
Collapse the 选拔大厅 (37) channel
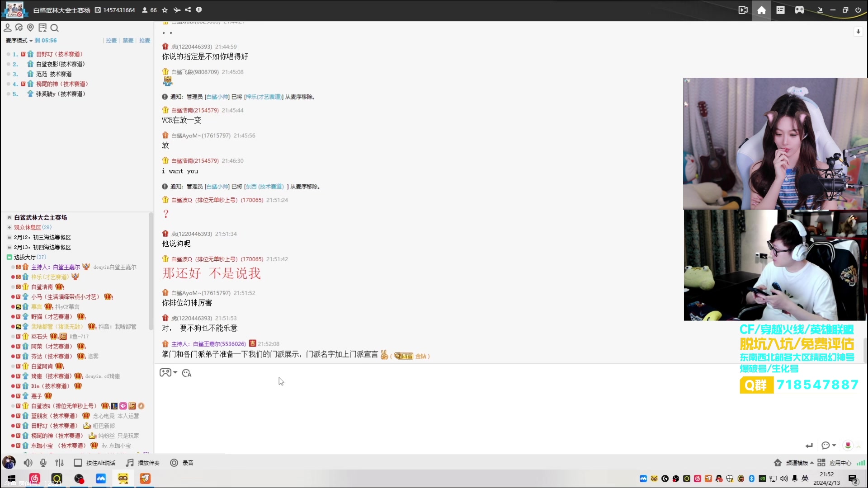pos(9,257)
